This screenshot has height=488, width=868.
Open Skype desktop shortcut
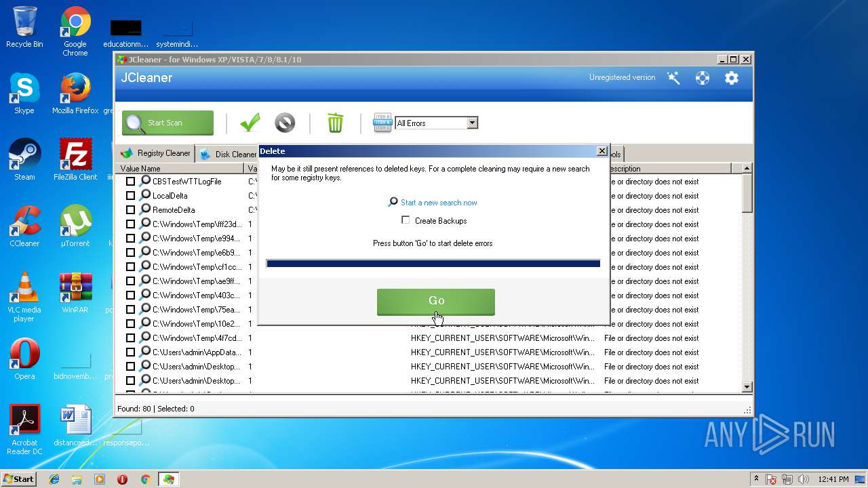click(x=24, y=94)
